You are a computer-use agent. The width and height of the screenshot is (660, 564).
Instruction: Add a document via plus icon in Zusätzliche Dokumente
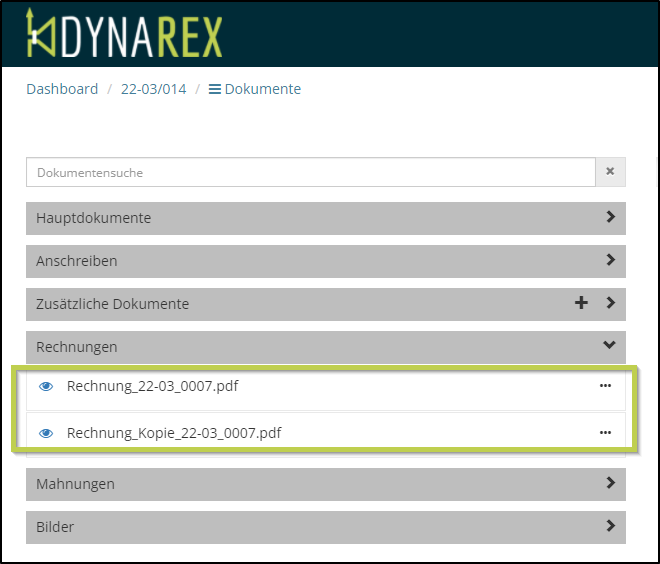581,303
